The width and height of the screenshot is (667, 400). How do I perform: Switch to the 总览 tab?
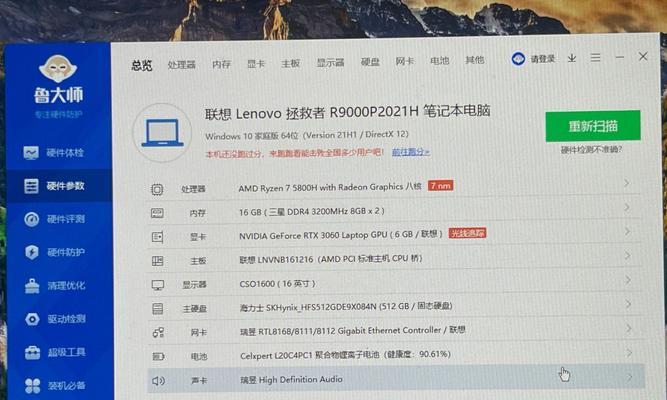pyautogui.click(x=142, y=65)
